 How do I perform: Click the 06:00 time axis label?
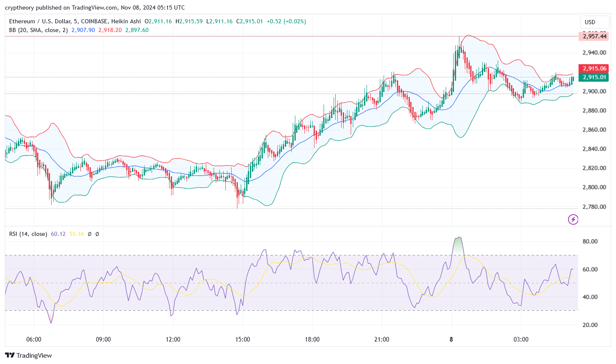pyautogui.click(x=34, y=339)
